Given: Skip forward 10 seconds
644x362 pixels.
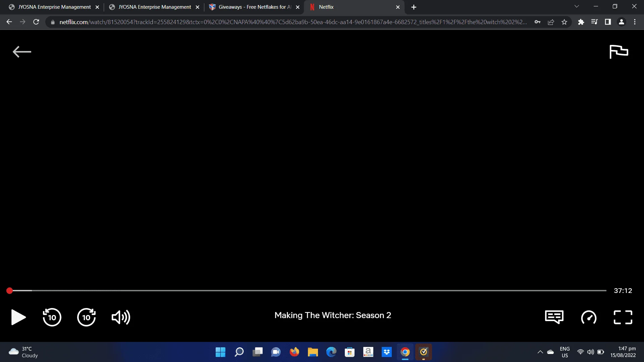Looking at the screenshot, I should tap(87, 317).
